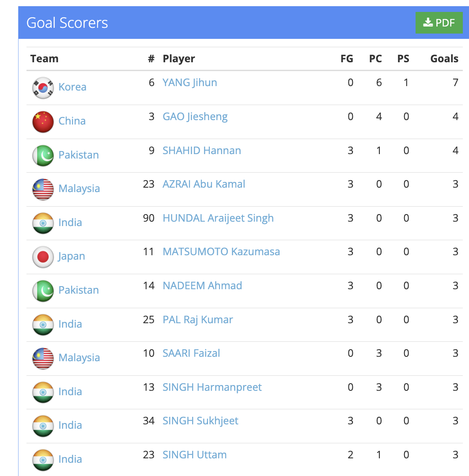
Task: Open GAO Jiesheng player link
Action: tap(195, 117)
